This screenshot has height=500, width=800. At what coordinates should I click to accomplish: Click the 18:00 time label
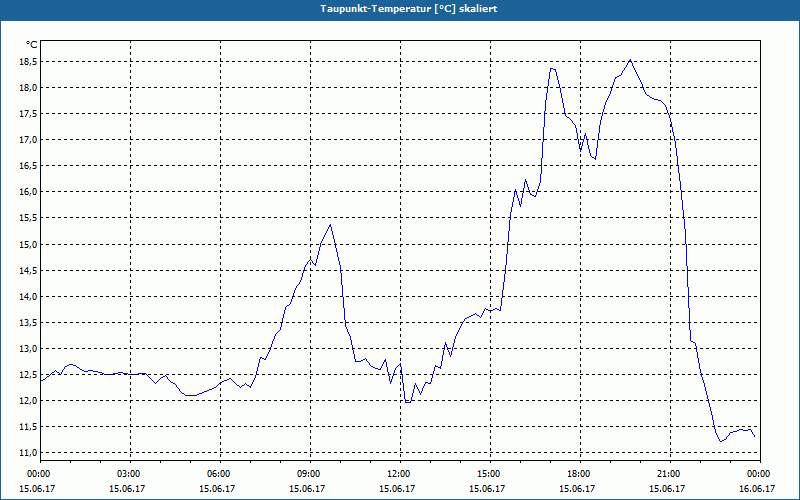pyautogui.click(x=580, y=474)
